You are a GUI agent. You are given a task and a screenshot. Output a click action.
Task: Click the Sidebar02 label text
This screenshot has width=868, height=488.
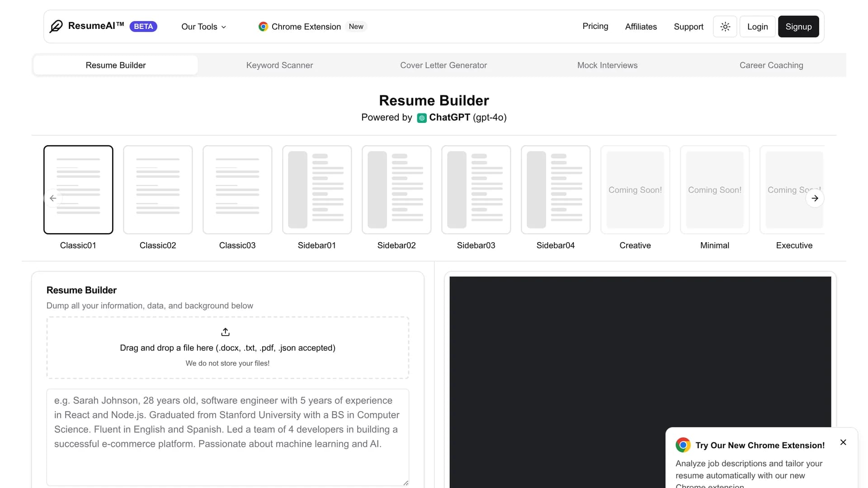pos(396,245)
